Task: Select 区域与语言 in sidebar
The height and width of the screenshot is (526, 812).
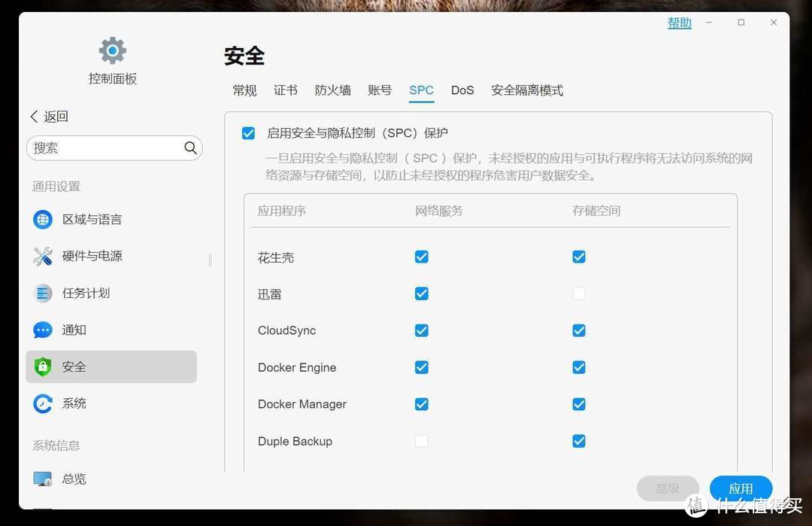Action: point(111,219)
